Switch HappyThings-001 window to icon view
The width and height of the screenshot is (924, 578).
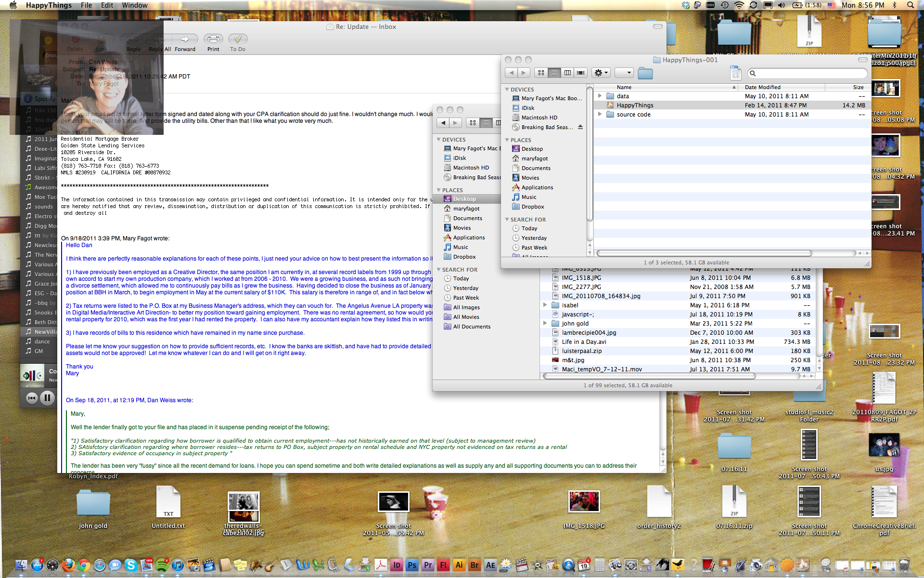tap(541, 73)
